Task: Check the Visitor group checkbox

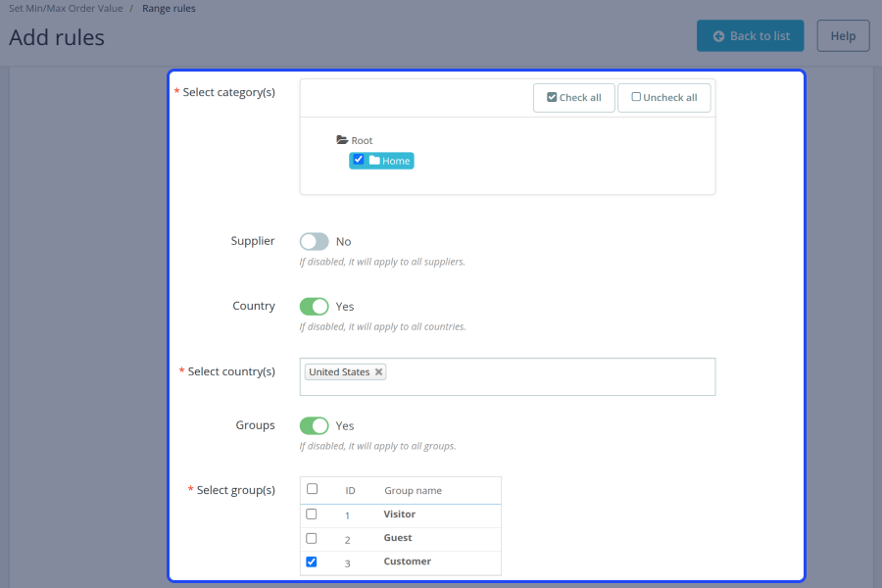Action: (311, 514)
